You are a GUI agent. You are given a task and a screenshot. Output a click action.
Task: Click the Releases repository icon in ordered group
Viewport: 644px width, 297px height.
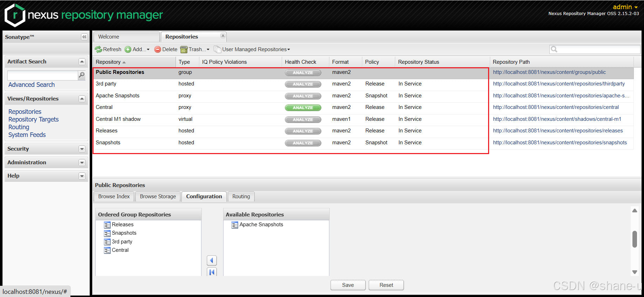(107, 225)
